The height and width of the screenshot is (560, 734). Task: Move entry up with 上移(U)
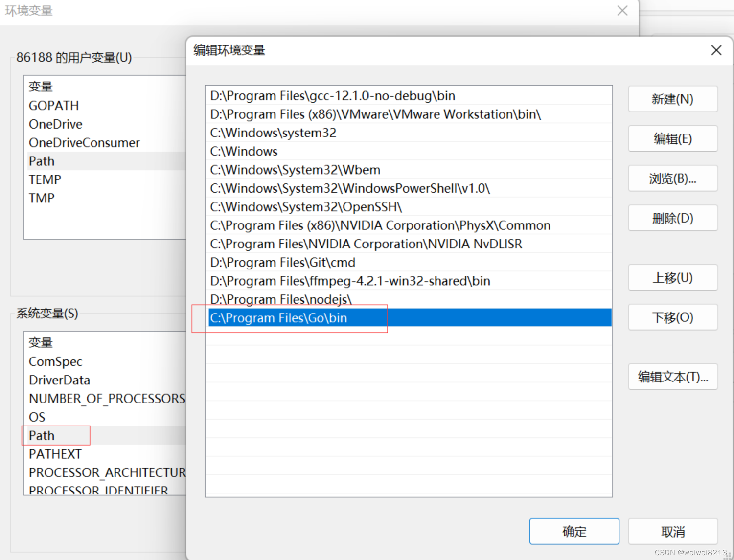coord(673,278)
